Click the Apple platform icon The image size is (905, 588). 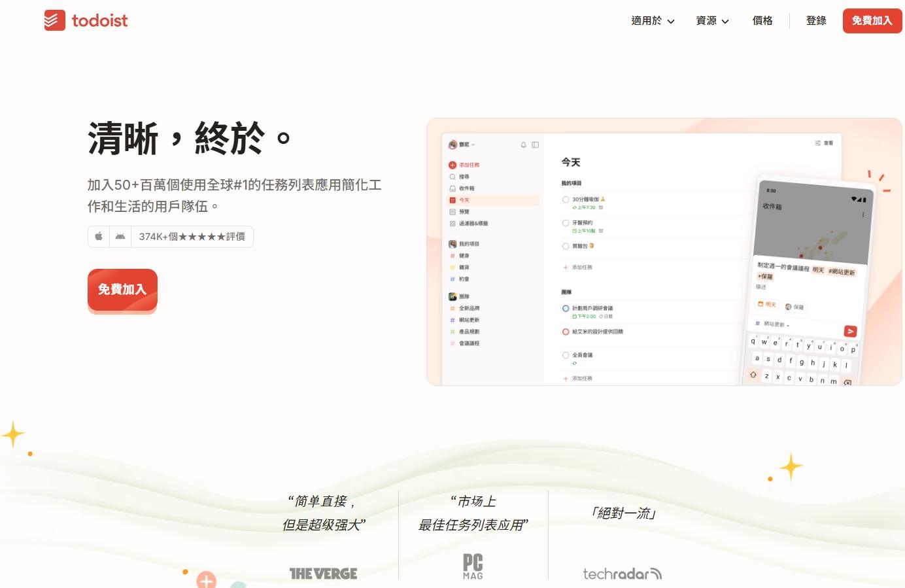pyautogui.click(x=99, y=236)
